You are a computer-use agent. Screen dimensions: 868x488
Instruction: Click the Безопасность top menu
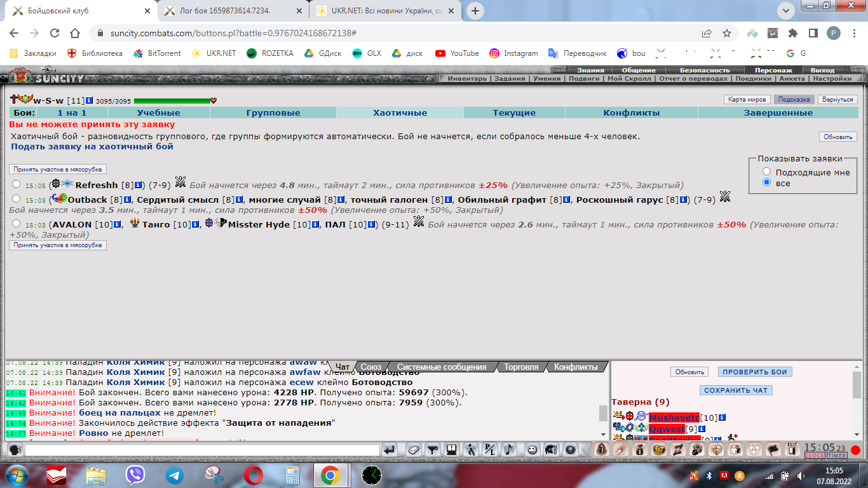[704, 71]
